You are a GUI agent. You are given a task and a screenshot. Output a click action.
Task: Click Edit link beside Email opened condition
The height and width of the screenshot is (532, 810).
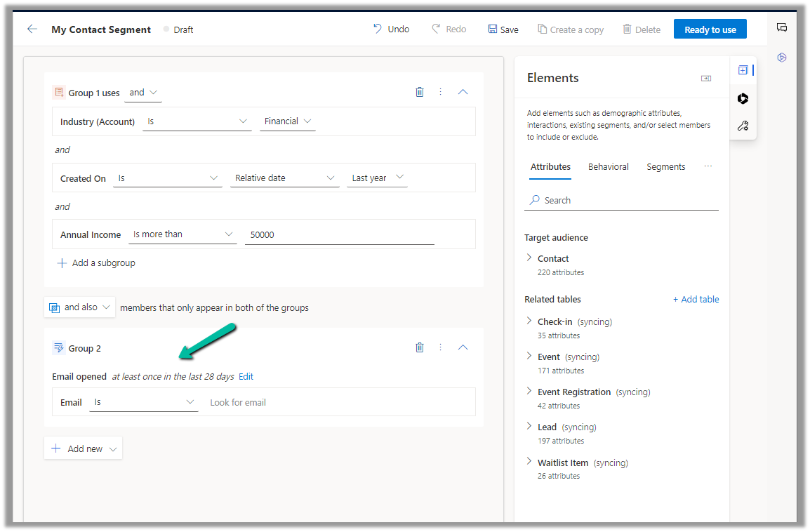click(246, 377)
